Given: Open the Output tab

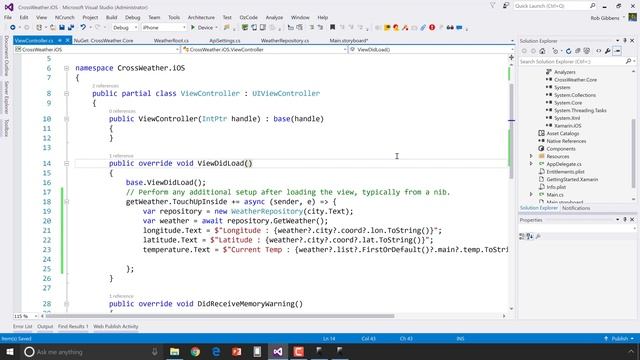Looking at the screenshot, I should tap(45, 327).
